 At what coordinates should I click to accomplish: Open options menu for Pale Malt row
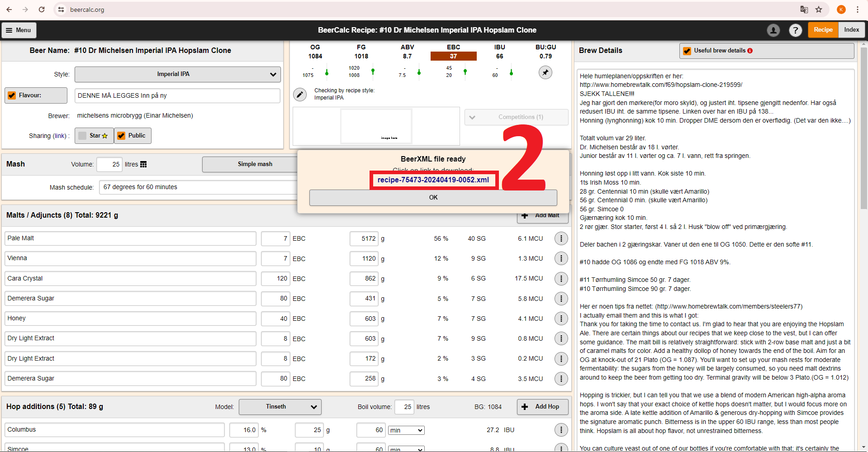pyautogui.click(x=561, y=238)
